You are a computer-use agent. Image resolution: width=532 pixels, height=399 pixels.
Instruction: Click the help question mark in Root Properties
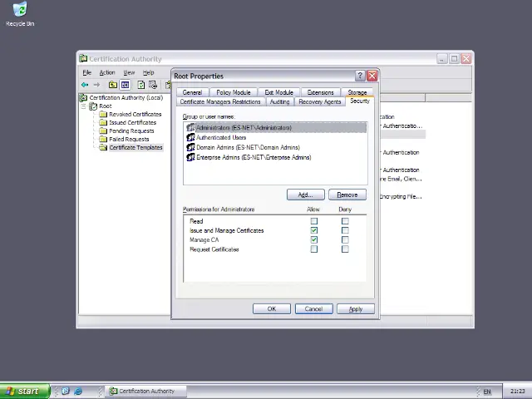360,76
